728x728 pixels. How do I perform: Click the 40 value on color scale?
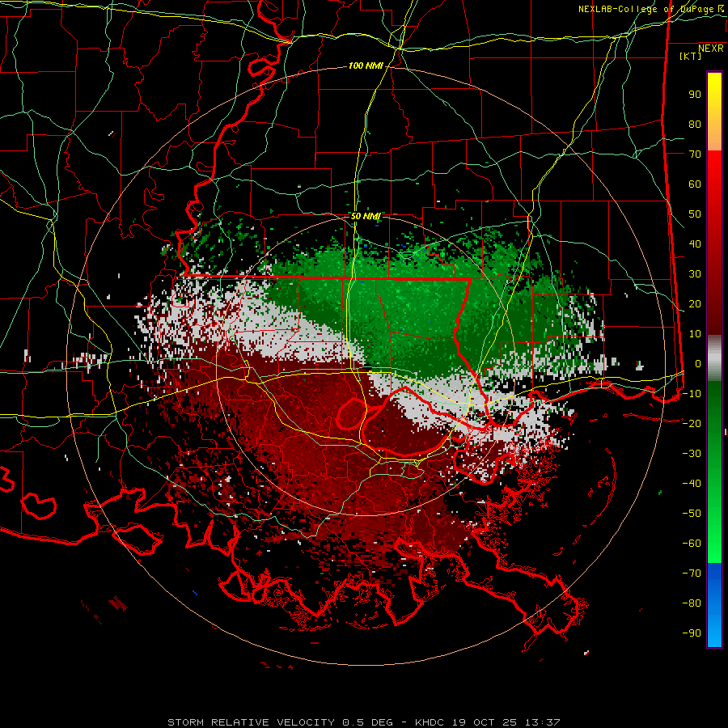pos(695,244)
